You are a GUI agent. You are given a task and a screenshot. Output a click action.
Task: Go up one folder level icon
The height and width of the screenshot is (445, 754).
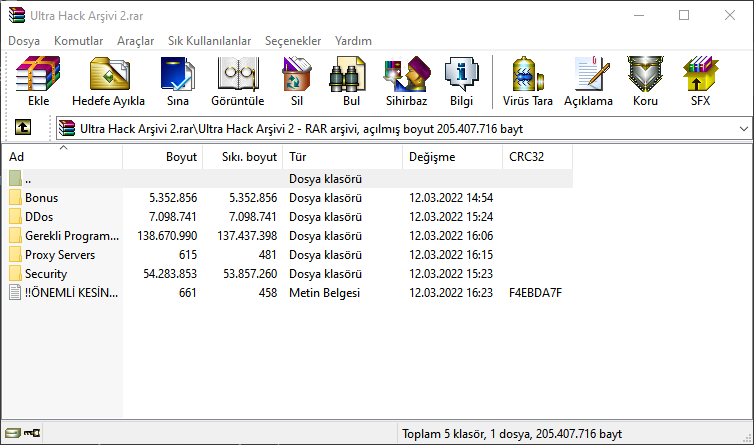23,127
